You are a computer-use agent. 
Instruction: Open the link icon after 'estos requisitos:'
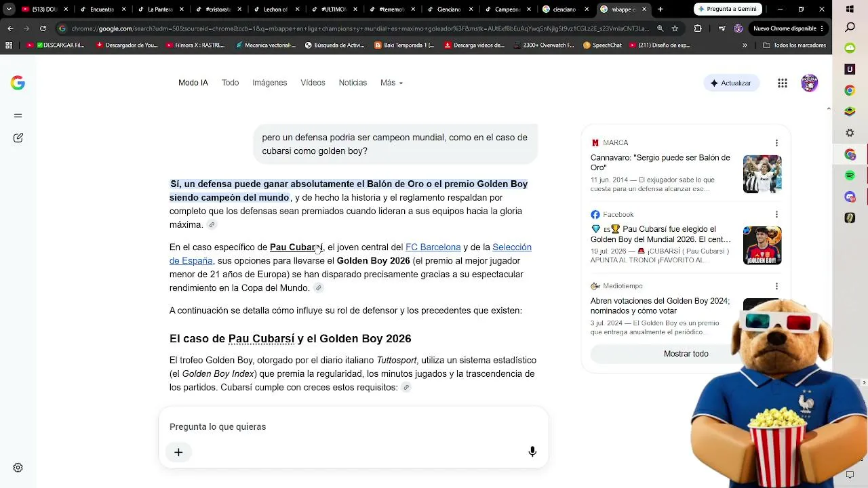(x=406, y=388)
